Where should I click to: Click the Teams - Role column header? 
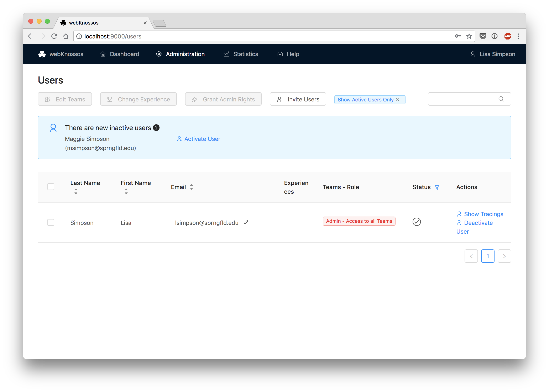(x=341, y=187)
